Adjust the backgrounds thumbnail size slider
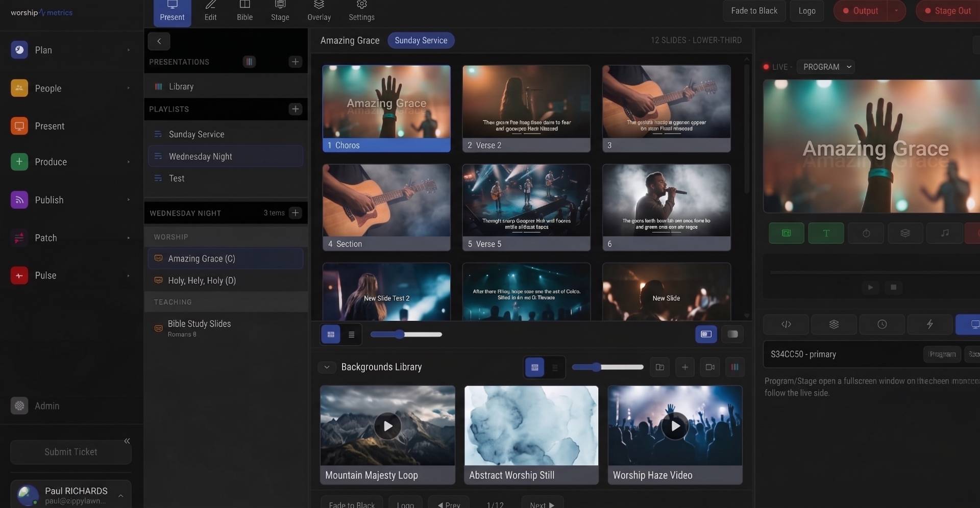 click(607, 367)
